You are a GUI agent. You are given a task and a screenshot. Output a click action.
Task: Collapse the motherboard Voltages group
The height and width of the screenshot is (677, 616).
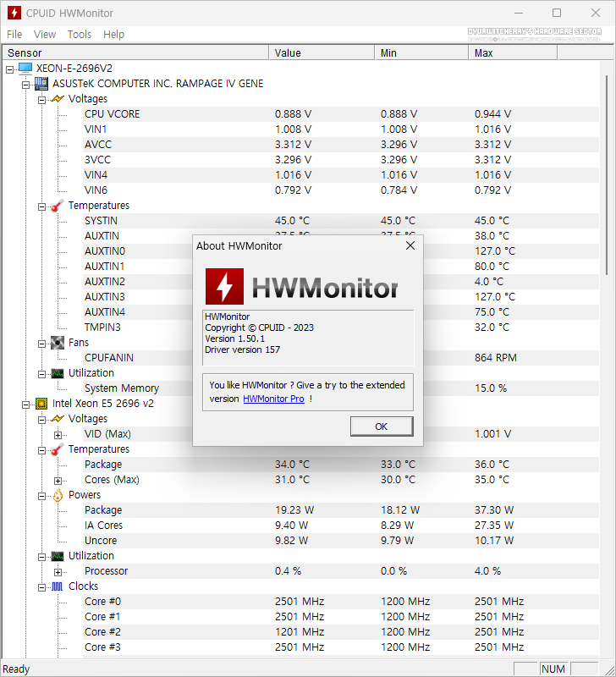[41, 100]
